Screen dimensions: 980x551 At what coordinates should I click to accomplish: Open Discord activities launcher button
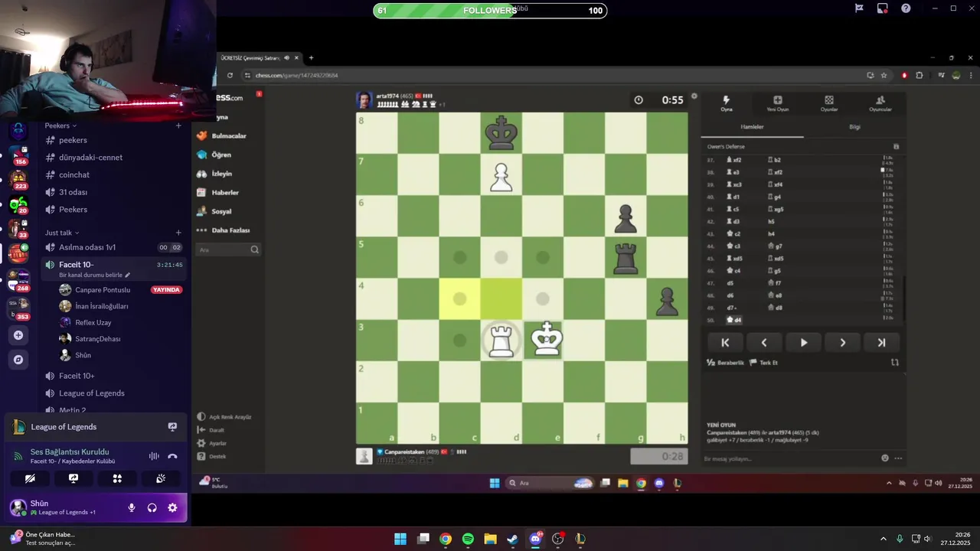tap(117, 478)
